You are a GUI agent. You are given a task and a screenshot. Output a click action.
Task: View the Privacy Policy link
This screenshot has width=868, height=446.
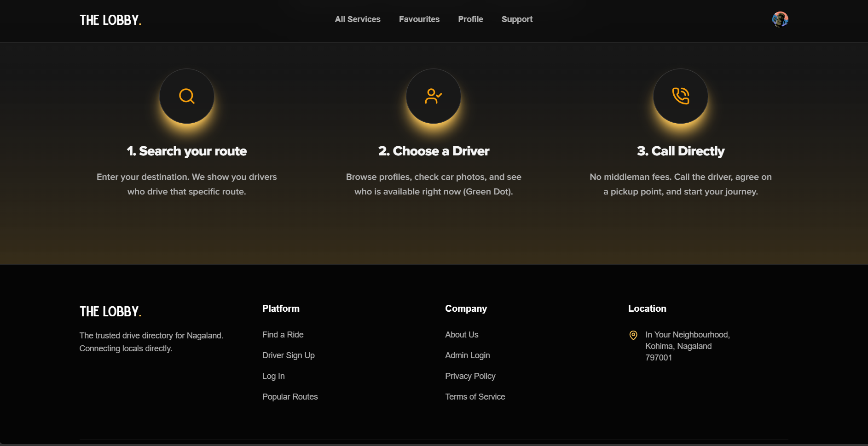tap(470, 376)
